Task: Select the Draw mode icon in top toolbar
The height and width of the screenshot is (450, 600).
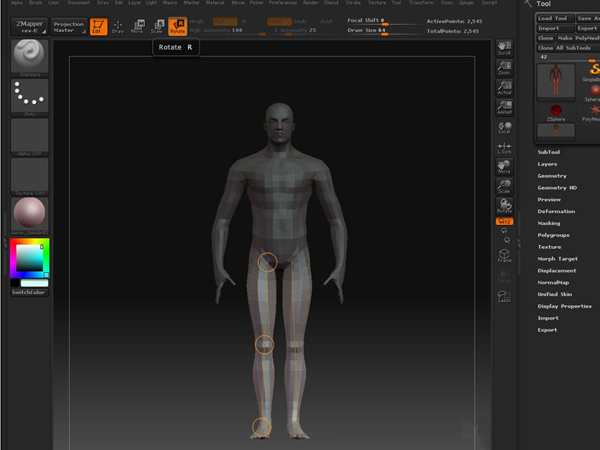Action: click(117, 26)
